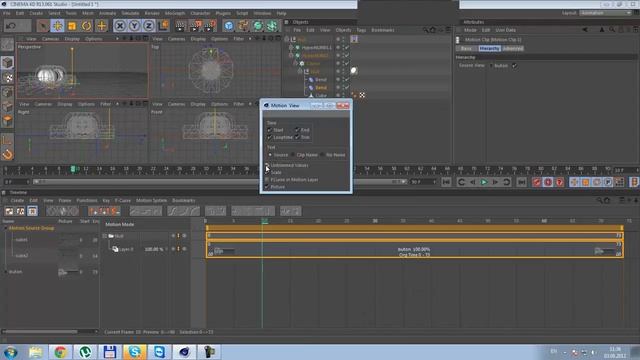
Task: Select the orange polygon mode icon
Action: (x=7, y=121)
